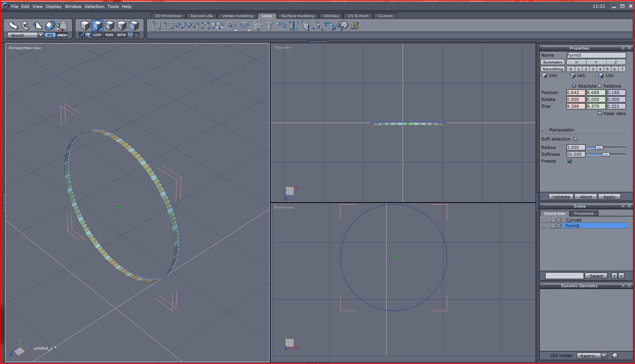
Task: Hide Form0 using its eye icon
Action: pos(558,226)
